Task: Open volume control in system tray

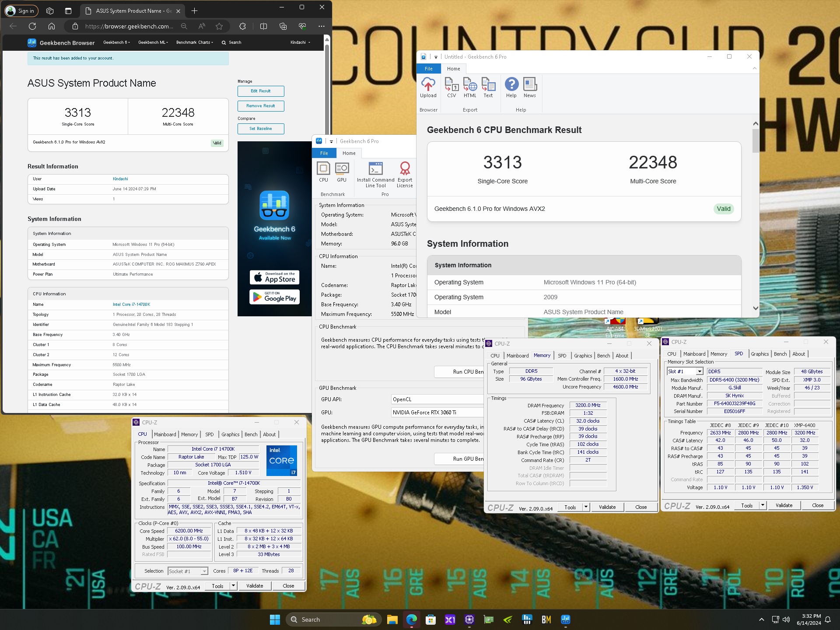Action: click(x=786, y=619)
